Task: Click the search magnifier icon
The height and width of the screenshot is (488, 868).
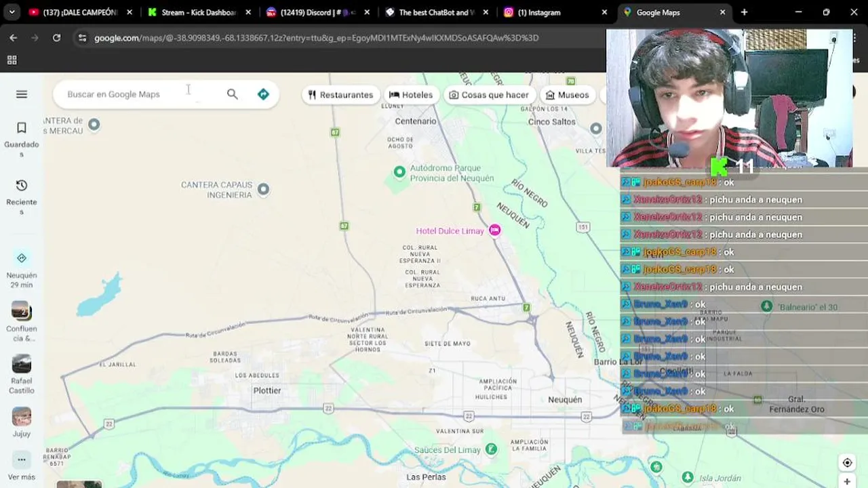Action: [233, 94]
